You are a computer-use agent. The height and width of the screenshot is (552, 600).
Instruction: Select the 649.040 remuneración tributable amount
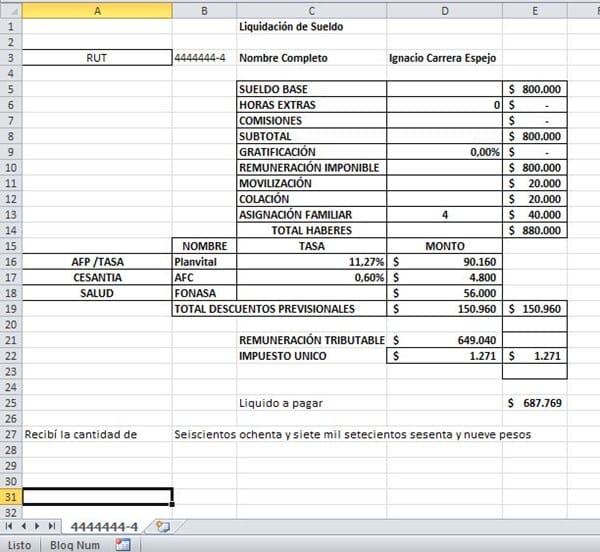click(444, 340)
